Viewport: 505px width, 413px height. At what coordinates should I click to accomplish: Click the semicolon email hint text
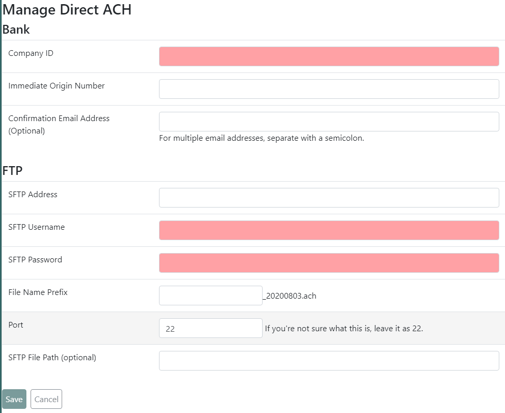pos(262,138)
